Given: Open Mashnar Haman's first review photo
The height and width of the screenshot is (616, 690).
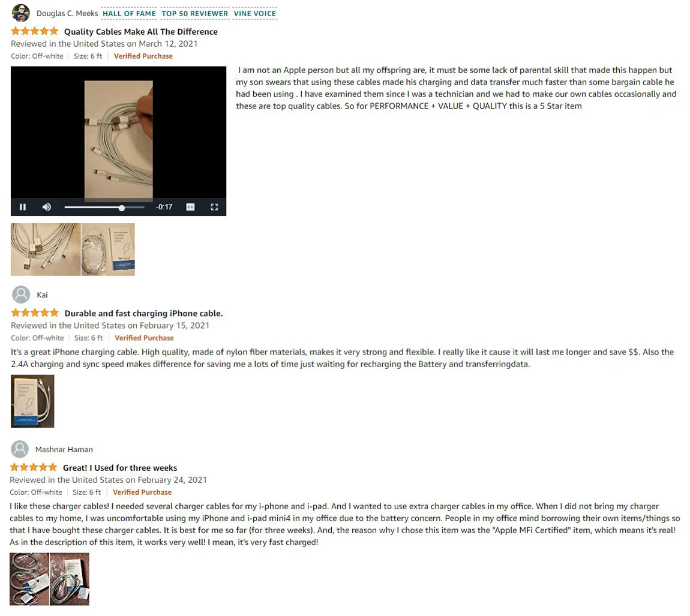Looking at the screenshot, I should pos(29,579).
